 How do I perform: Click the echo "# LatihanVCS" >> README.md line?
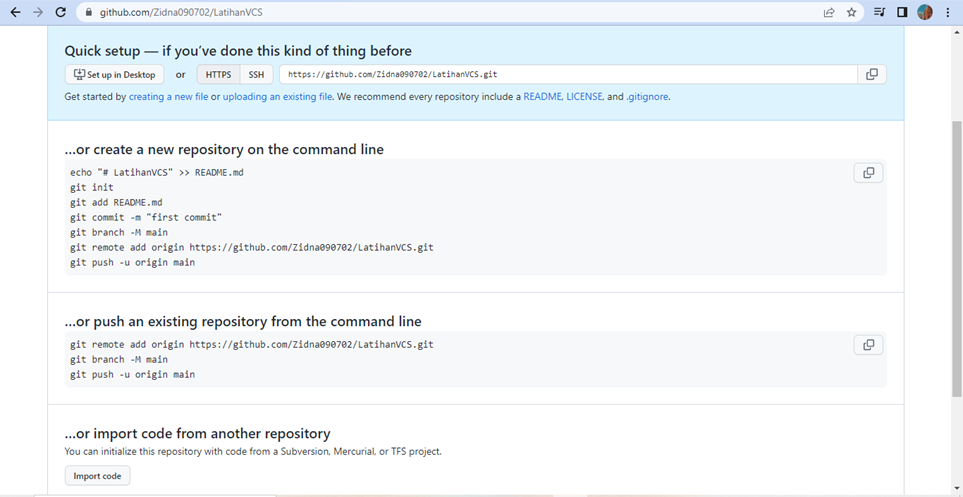tap(157, 173)
